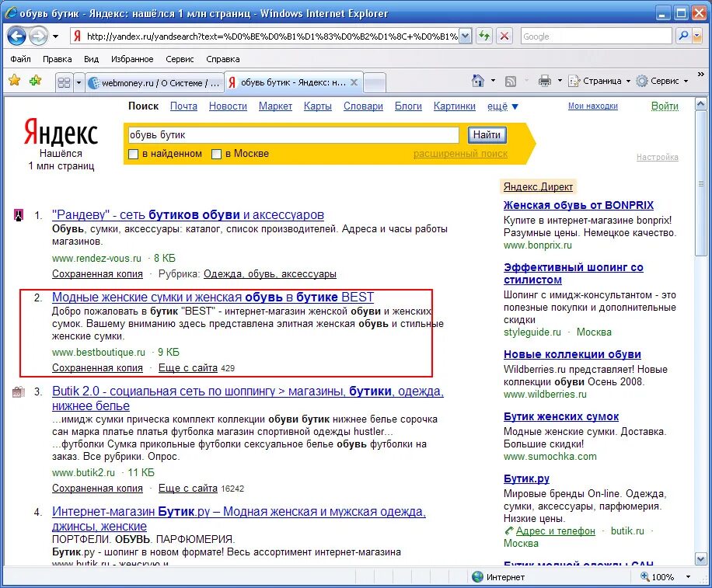
Task: Click the Google search box
Action: click(596, 37)
